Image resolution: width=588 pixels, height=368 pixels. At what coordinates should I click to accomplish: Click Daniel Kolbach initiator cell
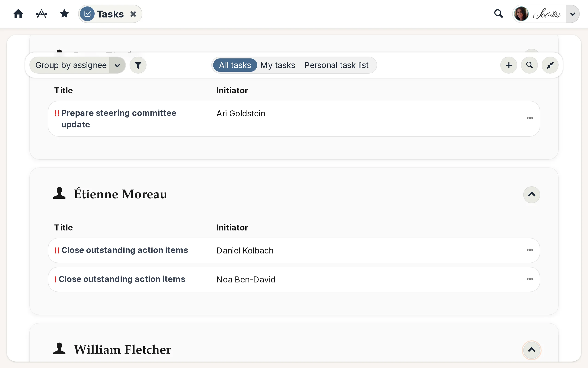coord(245,251)
